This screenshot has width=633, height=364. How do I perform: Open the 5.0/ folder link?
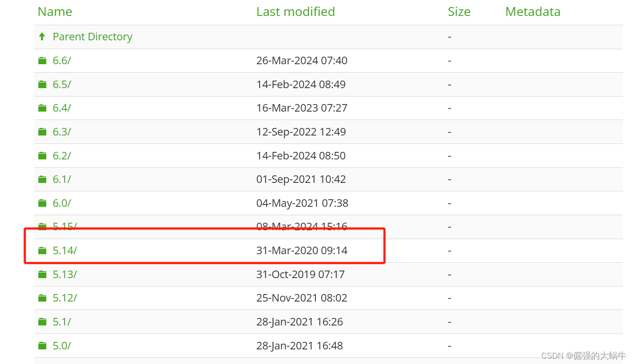click(62, 346)
